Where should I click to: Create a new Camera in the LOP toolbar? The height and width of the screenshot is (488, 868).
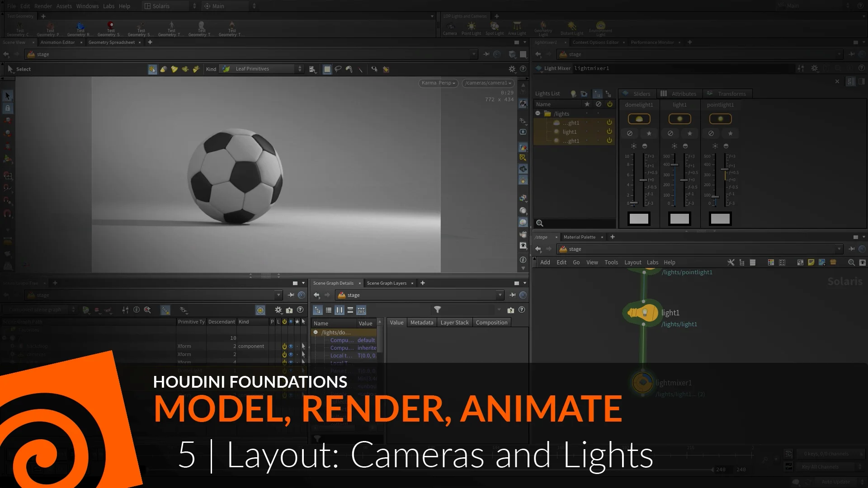point(450,28)
